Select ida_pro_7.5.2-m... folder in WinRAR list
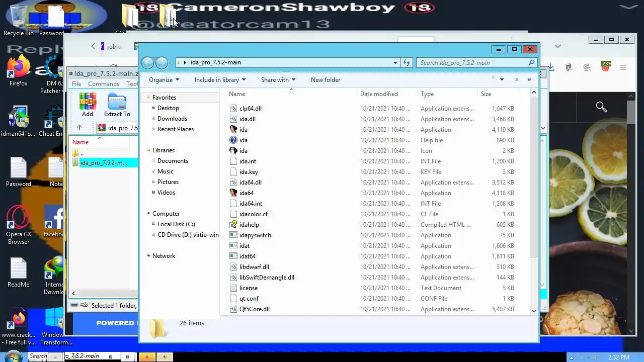Image resolution: width=644 pixels, height=362 pixels. 103,163
